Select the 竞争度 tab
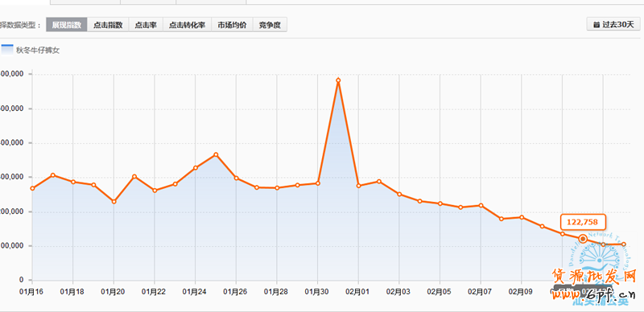This screenshot has height=312, width=644. 270,25
